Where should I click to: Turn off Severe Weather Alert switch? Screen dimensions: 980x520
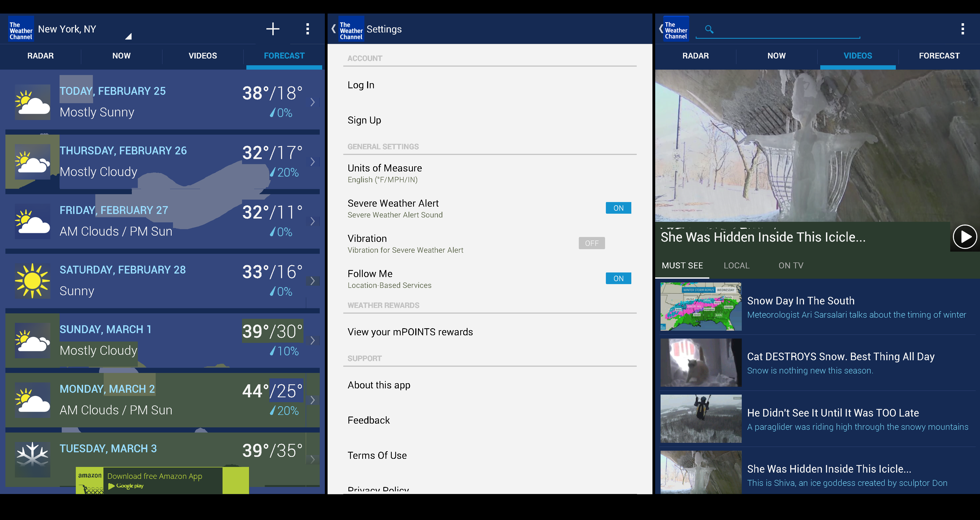(618, 208)
